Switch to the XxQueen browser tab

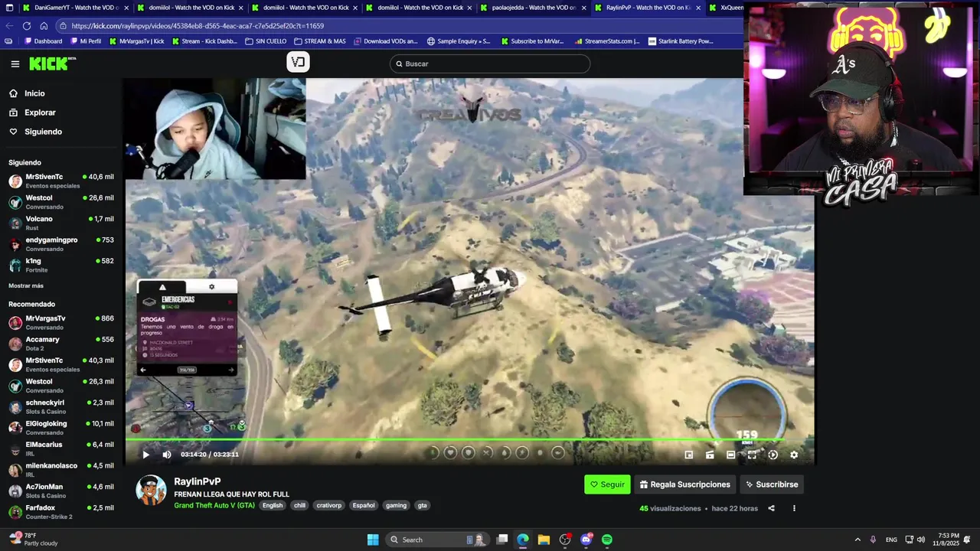point(727,8)
